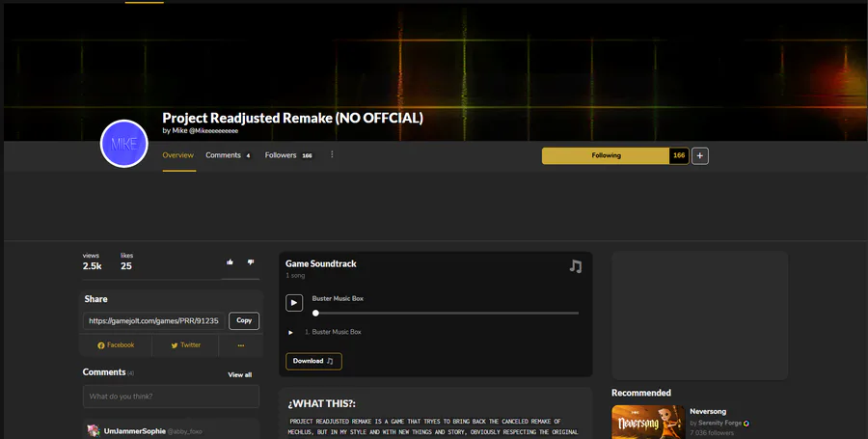Viewport: 868px width, 439px height.
Task: Open the author Mike @Mikeeeeeeeeee profile link
Action: click(204, 130)
